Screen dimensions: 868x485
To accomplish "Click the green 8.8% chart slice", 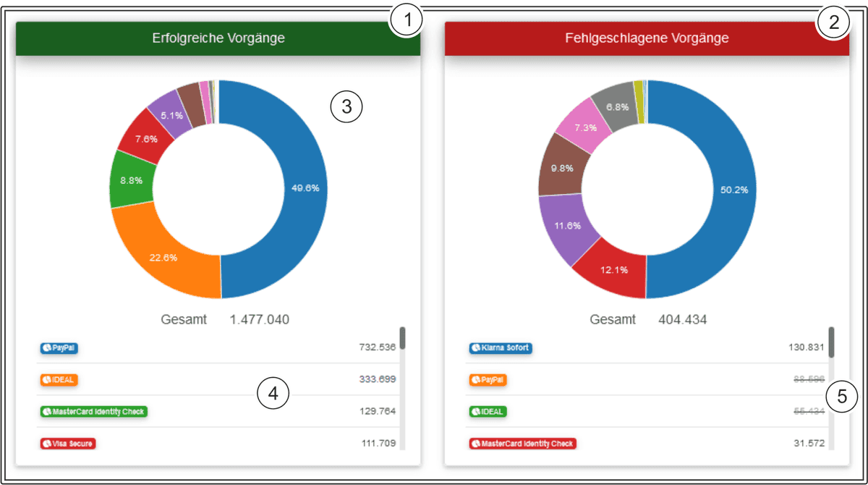I will point(130,181).
